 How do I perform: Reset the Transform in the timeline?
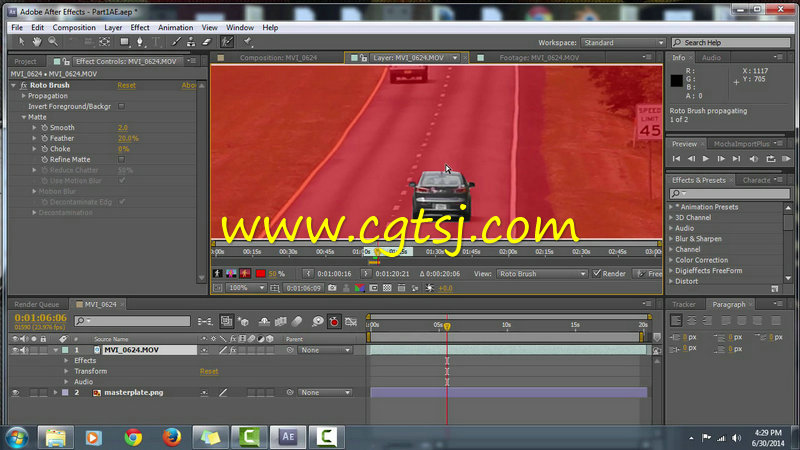click(209, 371)
